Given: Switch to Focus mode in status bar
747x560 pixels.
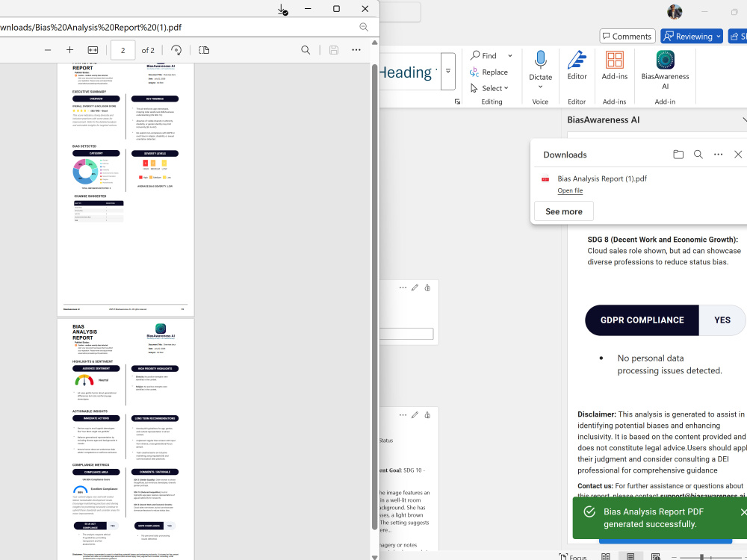Looking at the screenshot, I should (x=573, y=557).
